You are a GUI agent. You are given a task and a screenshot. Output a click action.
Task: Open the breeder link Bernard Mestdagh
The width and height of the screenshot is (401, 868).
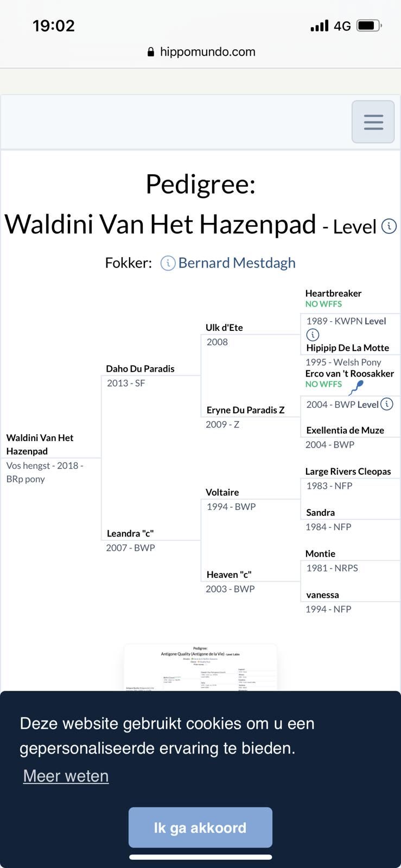pos(237,263)
